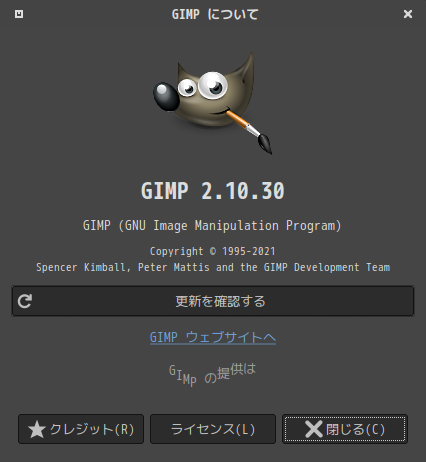Show the license with the ライセンス(L) button
426x462 pixels.
coord(213,429)
